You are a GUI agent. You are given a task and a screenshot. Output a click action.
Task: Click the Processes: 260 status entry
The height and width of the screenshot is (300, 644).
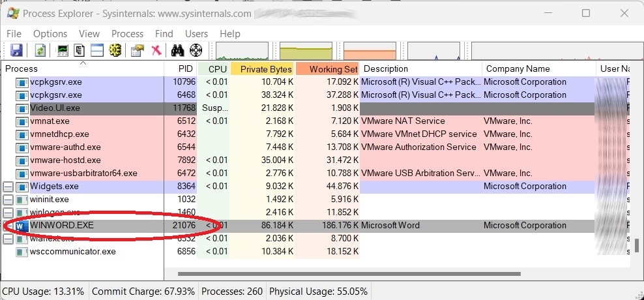[x=232, y=292]
